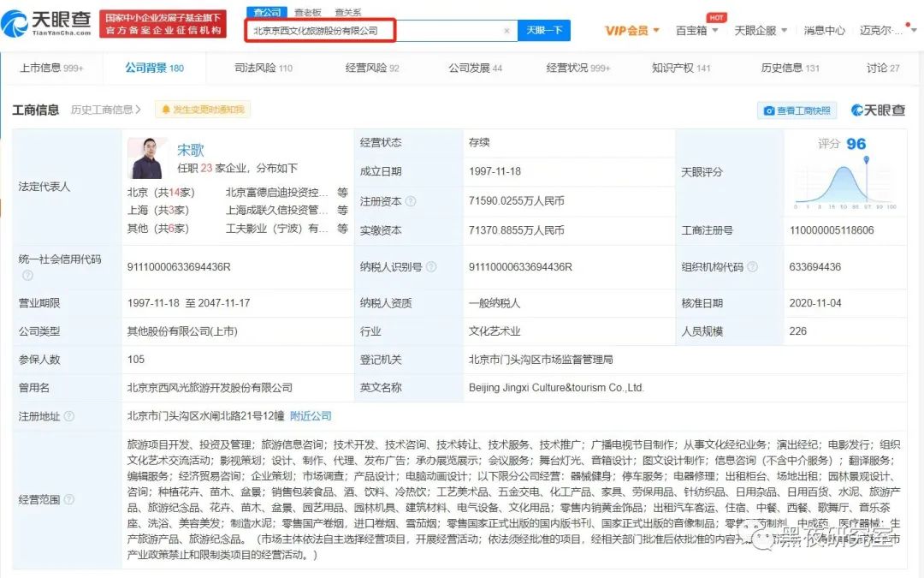Switch to the 公司背景 tab
Image resolution: width=924 pixels, height=578 pixels.
(x=154, y=68)
